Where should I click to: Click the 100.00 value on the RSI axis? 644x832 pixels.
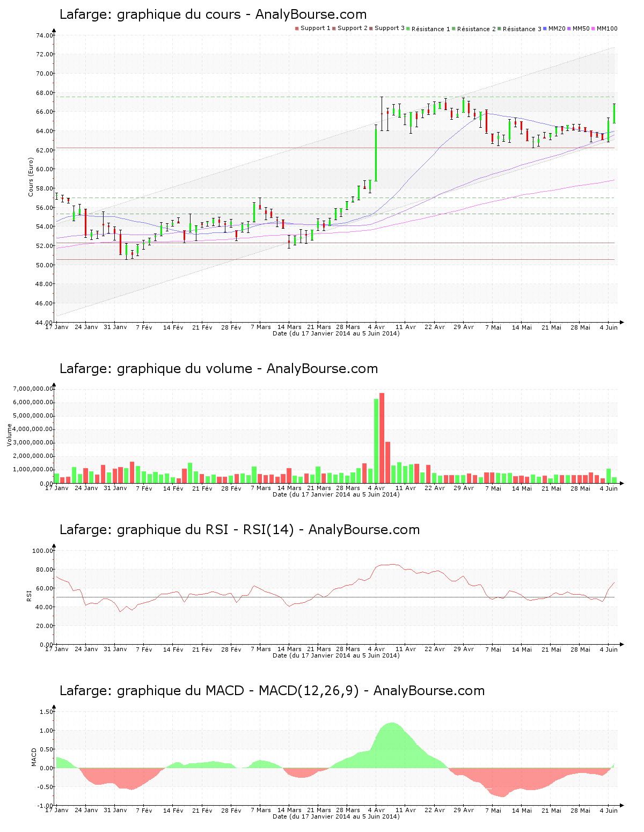coord(43,551)
